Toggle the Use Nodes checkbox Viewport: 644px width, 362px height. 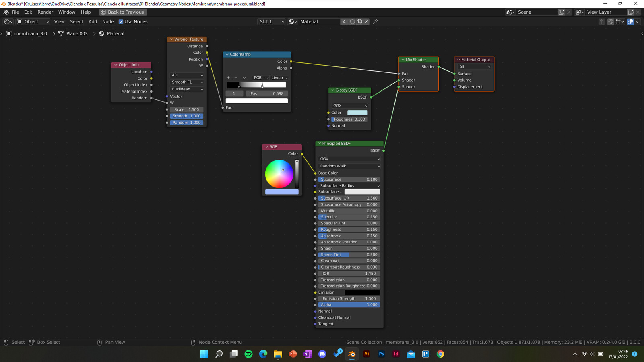(121, 22)
